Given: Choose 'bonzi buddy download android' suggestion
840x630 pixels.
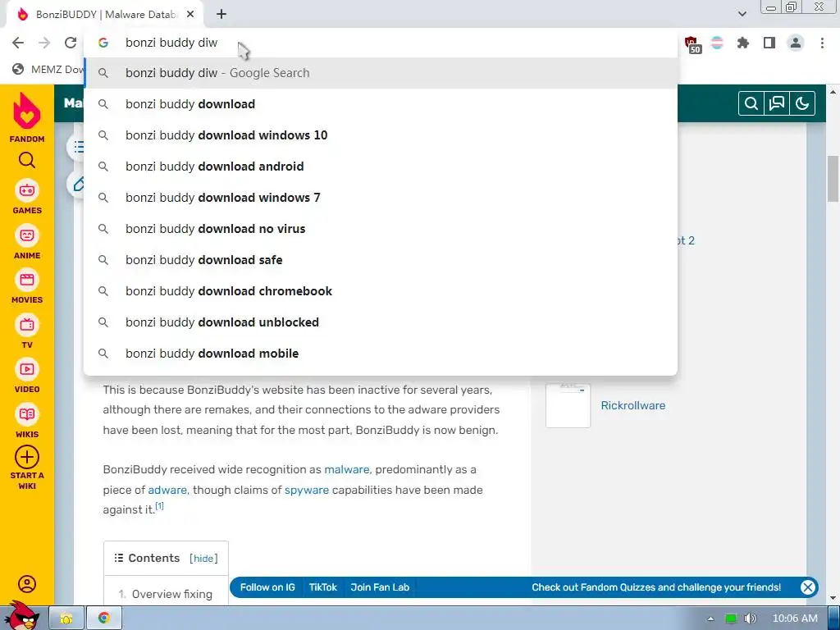Looking at the screenshot, I should [x=381, y=166].
